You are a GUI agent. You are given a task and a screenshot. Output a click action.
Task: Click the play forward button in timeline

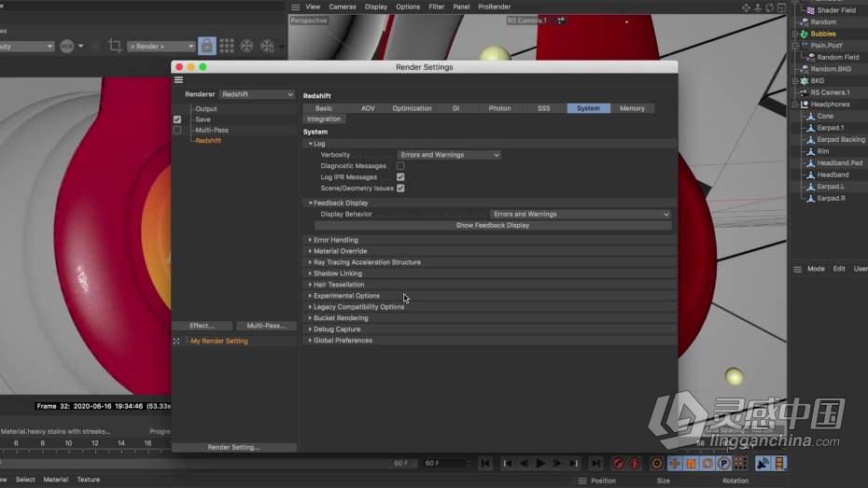point(540,463)
